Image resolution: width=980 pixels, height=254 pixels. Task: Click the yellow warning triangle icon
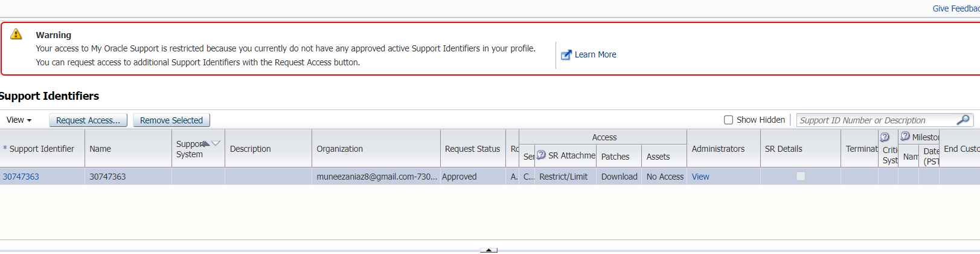[16, 34]
